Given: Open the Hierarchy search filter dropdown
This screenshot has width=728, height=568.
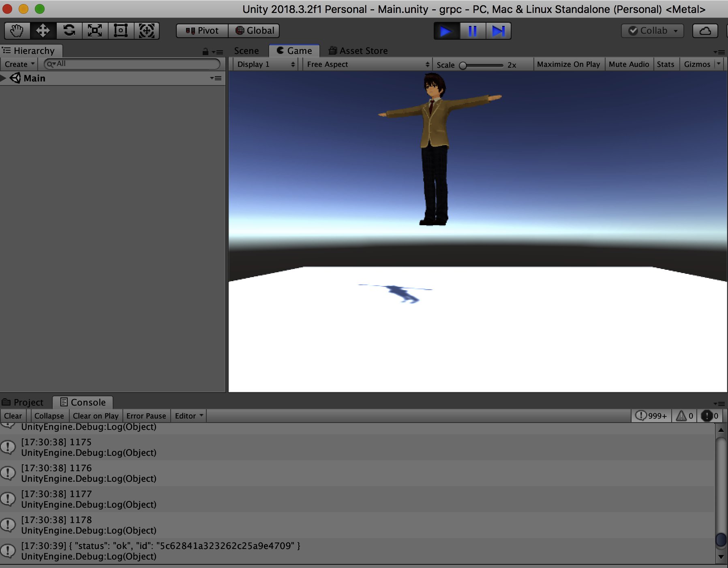Looking at the screenshot, I should point(51,64).
